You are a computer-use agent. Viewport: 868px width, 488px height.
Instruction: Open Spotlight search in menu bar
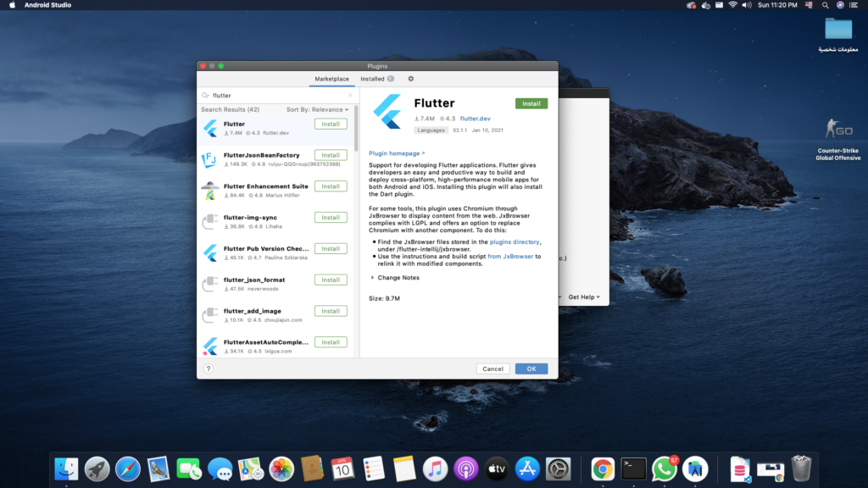(x=826, y=5)
